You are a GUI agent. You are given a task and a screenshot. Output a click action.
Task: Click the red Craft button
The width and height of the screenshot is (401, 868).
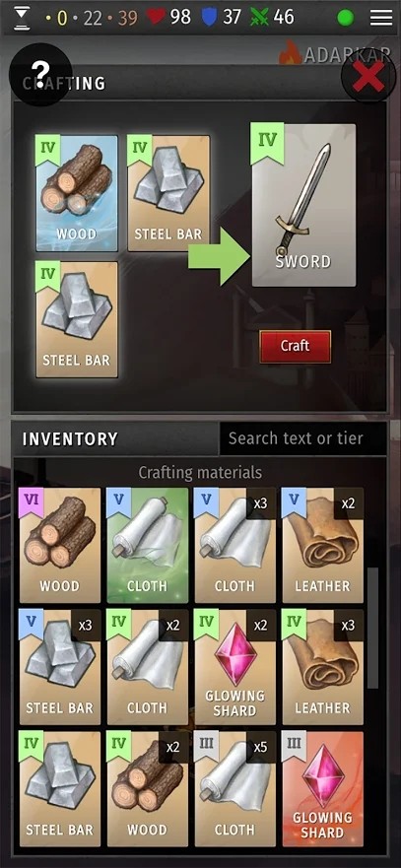(296, 347)
